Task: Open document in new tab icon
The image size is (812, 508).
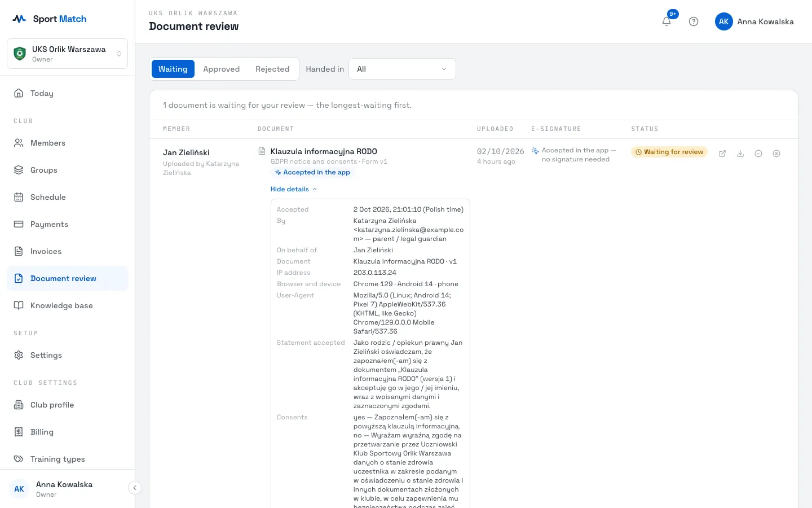Action: coord(722,154)
